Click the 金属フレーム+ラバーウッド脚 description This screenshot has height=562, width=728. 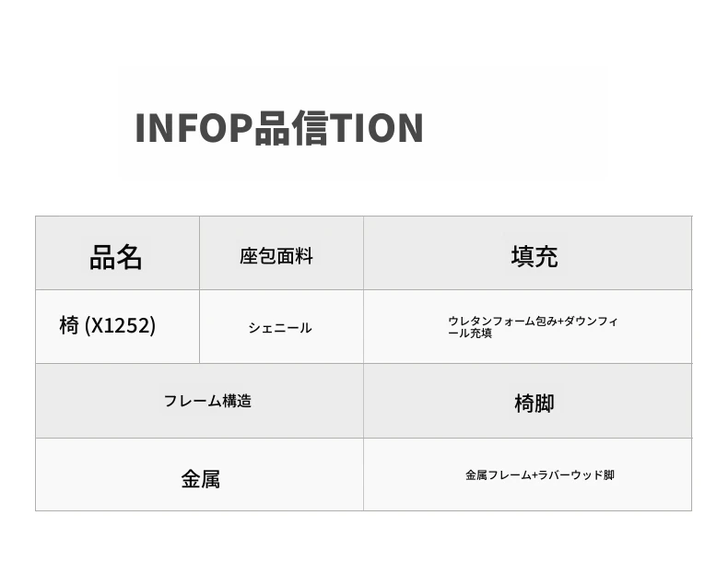point(540,475)
